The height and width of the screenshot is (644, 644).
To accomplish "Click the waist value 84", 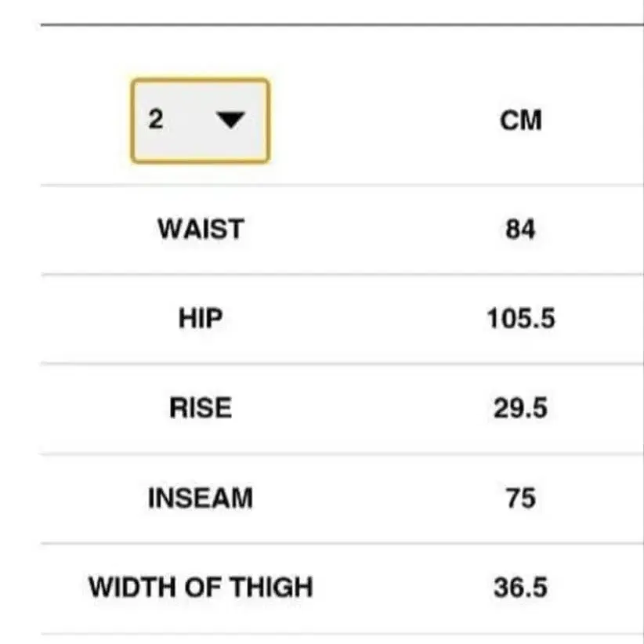I will click(520, 230).
